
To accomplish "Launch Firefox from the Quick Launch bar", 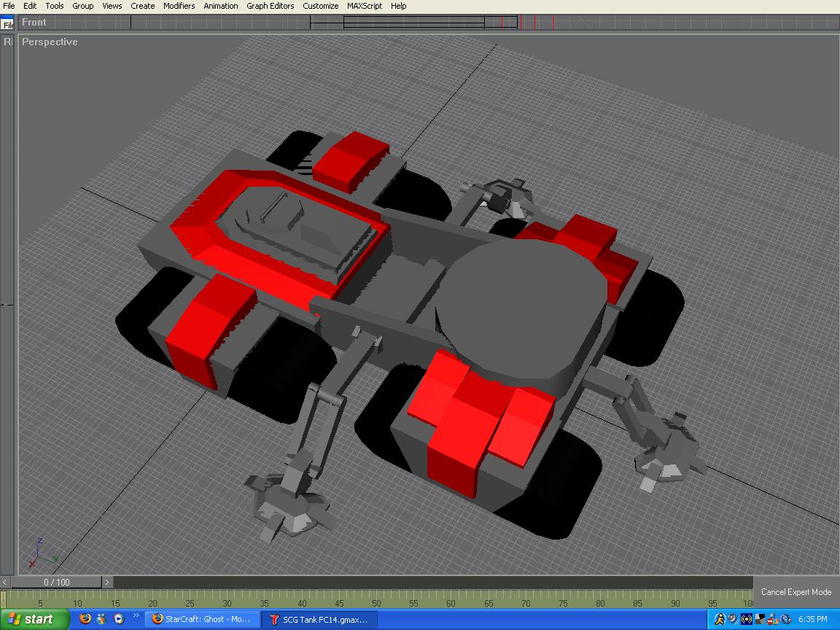I will point(85,619).
